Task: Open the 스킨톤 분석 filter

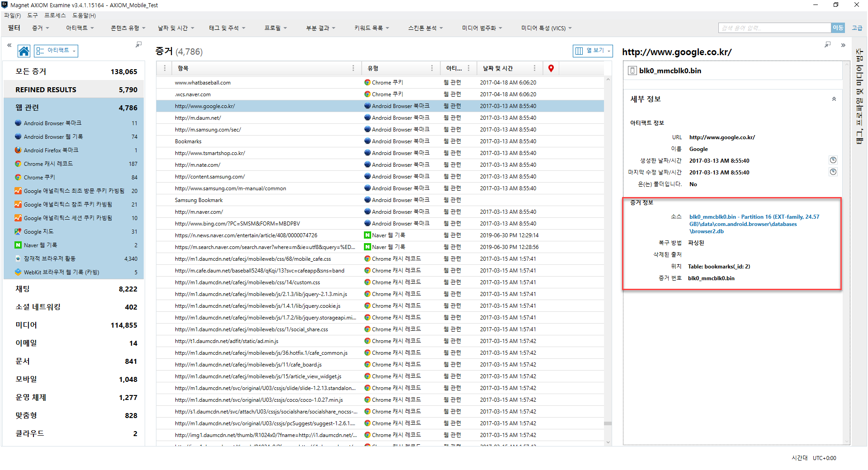Action: [x=425, y=28]
